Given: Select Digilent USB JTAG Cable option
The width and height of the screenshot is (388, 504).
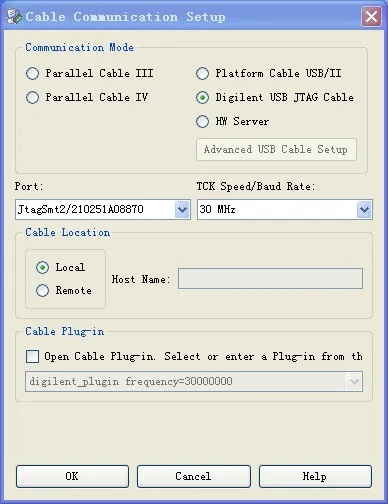Looking at the screenshot, I should [x=202, y=98].
